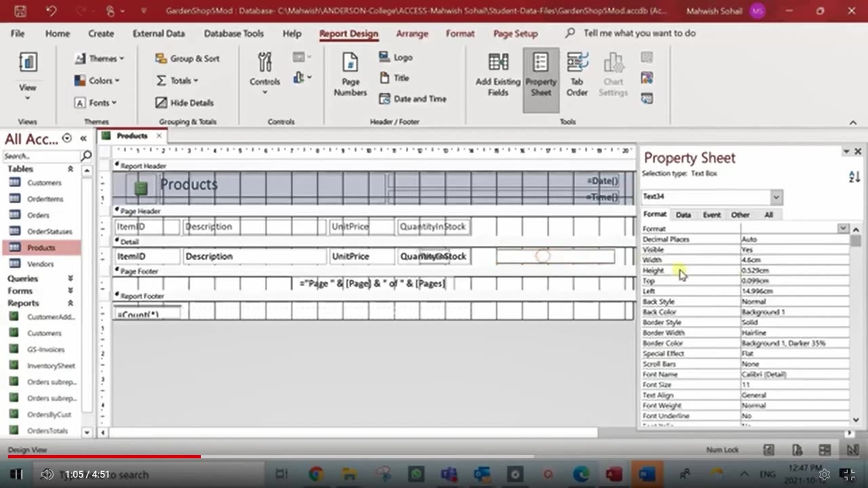The image size is (868, 488).
Task: Select the Vendors table
Action: coord(42,264)
